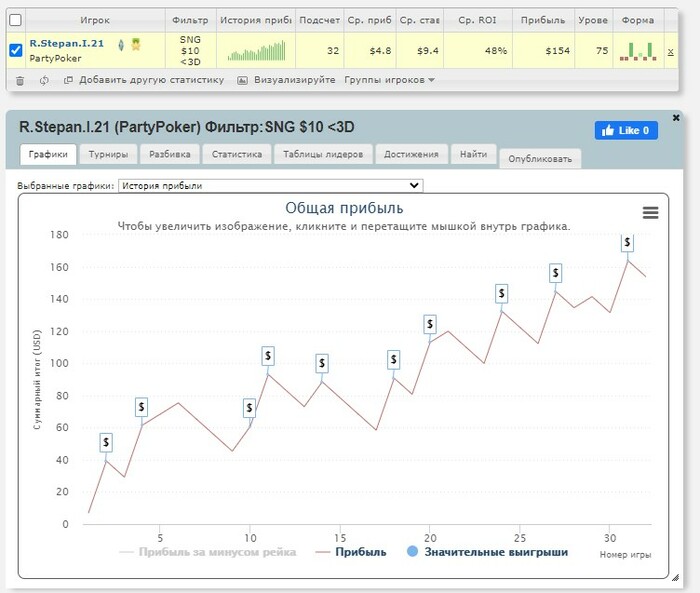Image resolution: width=700 pixels, height=593 pixels.
Task: Expand the Группы игроков dropdown
Action: (389, 80)
